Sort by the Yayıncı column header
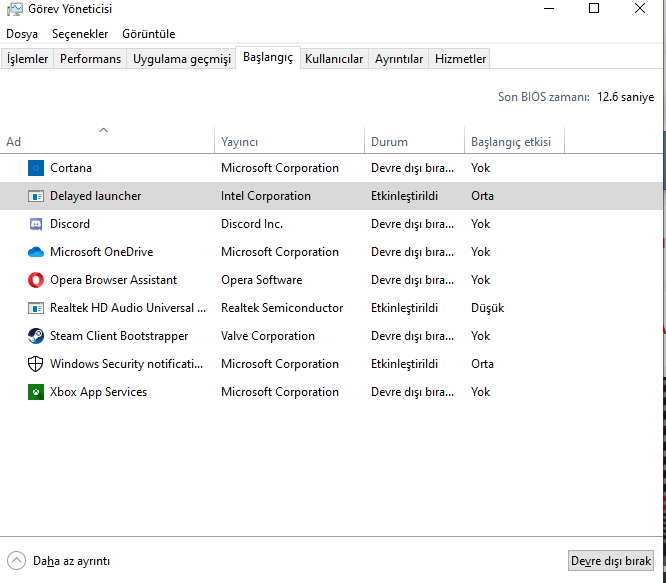 pyautogui.click(x=240, y=142)
